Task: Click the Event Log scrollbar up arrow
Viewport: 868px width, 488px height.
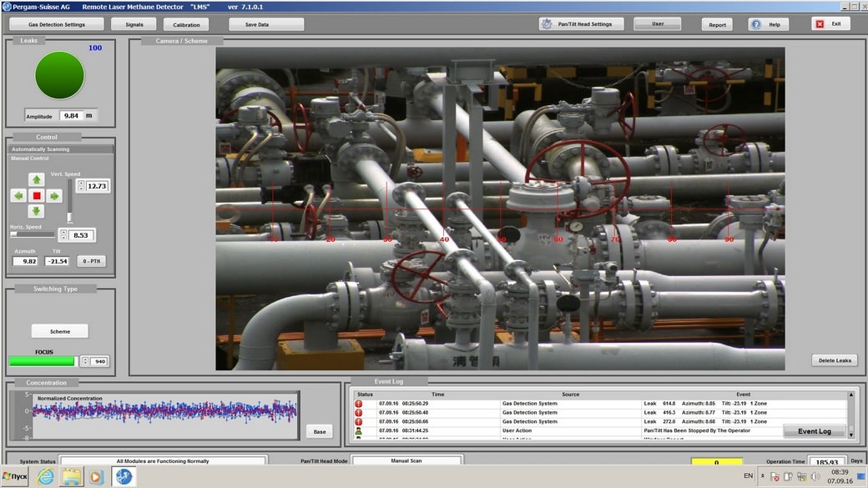Action: (851, 395)
